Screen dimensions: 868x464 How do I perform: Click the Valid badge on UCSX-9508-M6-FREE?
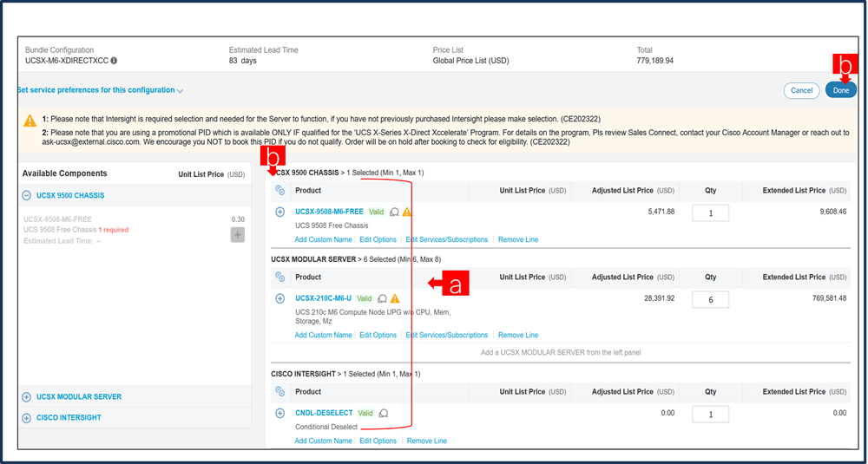click(x=377, y=212)
